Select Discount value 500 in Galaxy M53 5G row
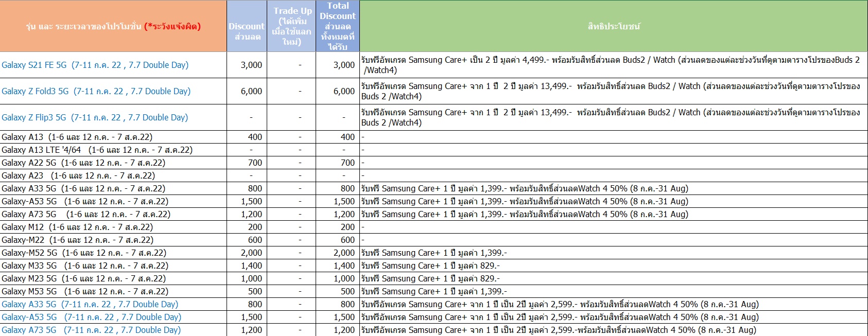This screenshot has width=868, height=336. click(247, 291)
